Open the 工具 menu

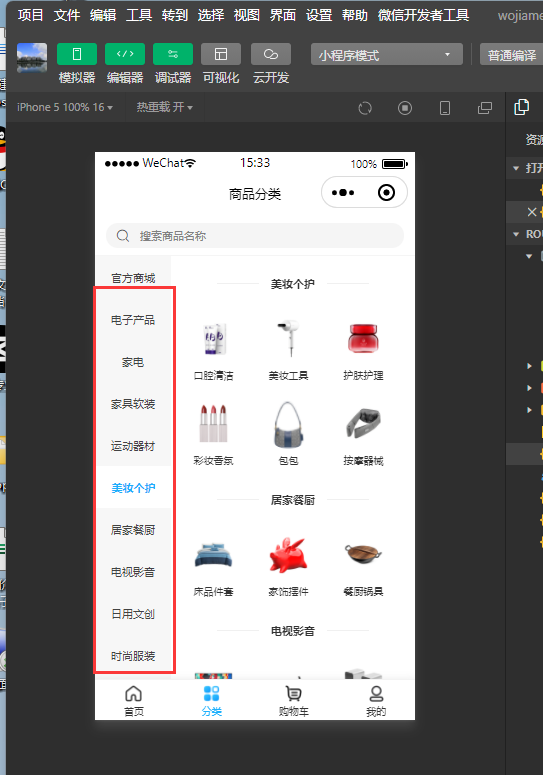coord(139,15)
